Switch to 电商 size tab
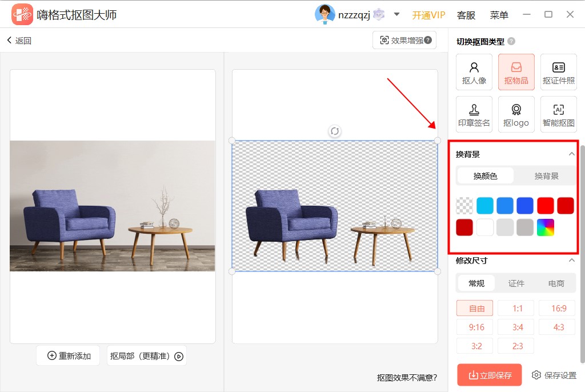 click(556, 283)
